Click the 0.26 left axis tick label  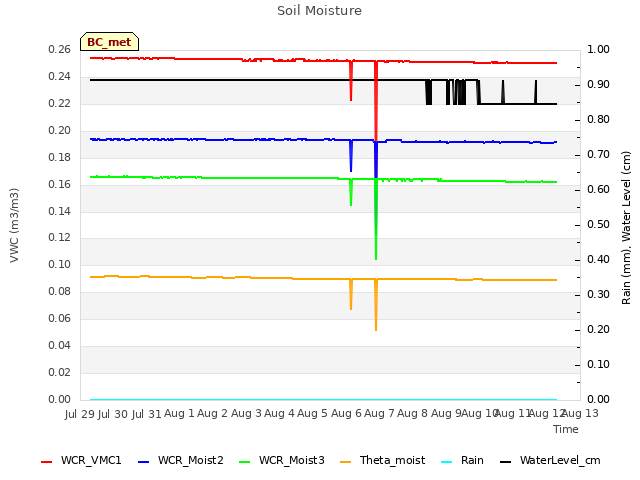60,49
